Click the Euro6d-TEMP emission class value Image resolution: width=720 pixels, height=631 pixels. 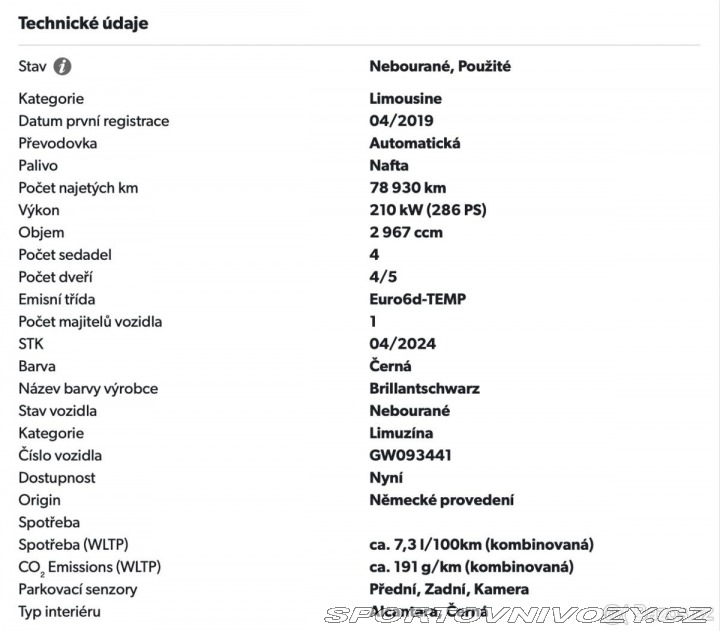[418, 299]
